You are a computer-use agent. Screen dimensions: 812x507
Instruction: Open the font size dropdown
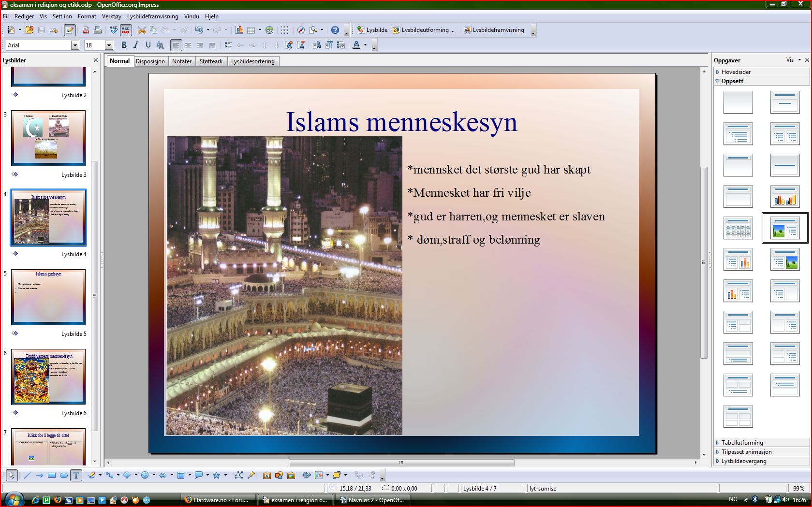pyautogui.click(x=109, y=45)
